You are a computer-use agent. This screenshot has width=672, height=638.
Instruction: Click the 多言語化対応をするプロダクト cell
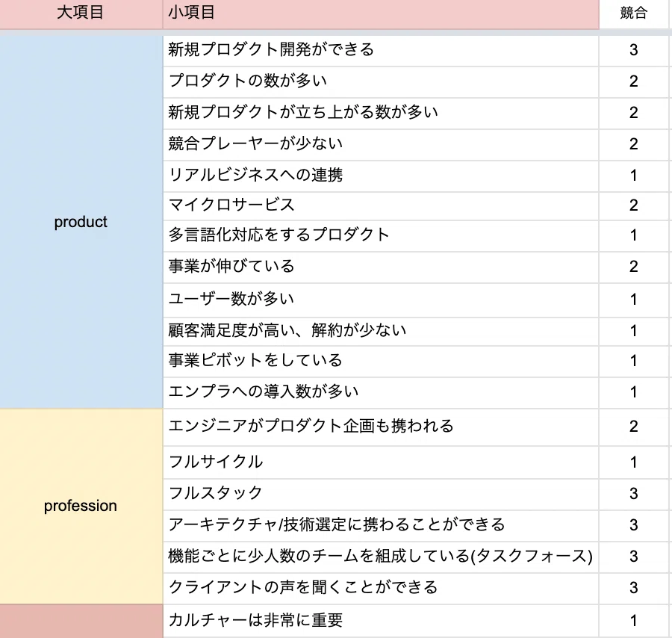381,236
